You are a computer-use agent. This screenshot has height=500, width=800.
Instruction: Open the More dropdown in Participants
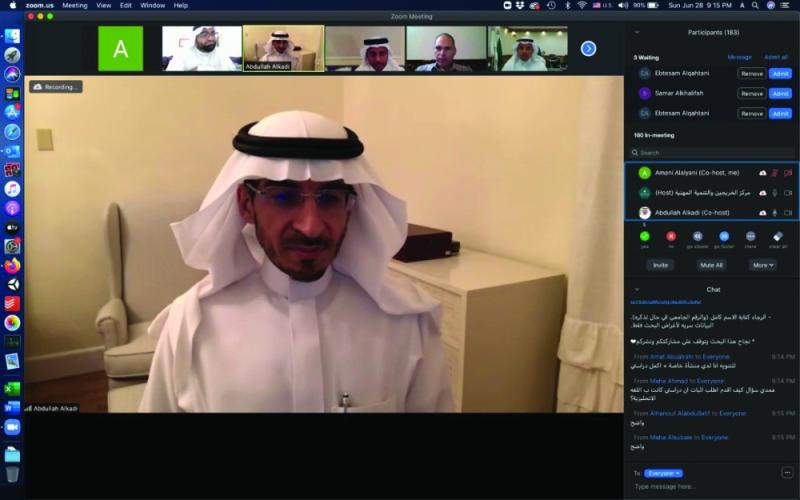tap(763, 265)
